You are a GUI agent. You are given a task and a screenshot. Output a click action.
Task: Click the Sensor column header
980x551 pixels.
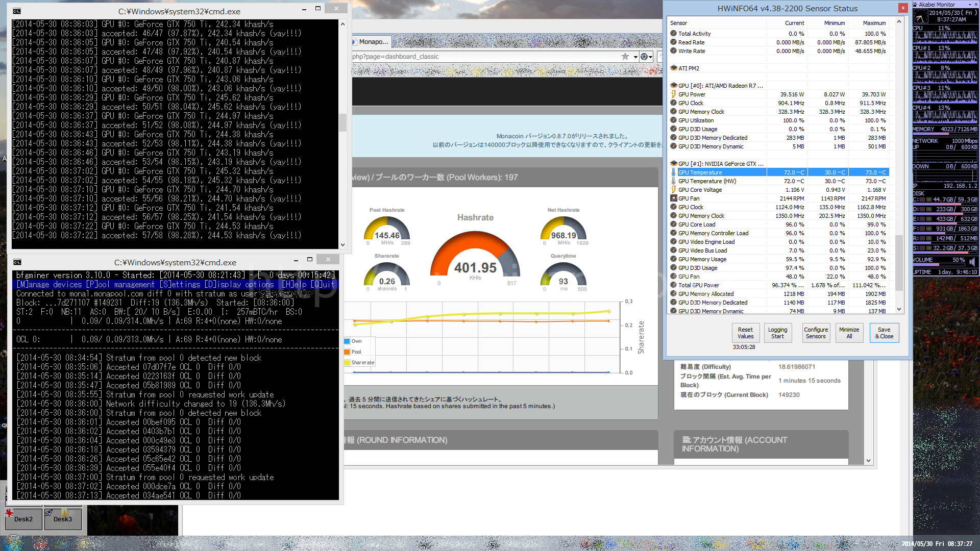pos(717,23)
